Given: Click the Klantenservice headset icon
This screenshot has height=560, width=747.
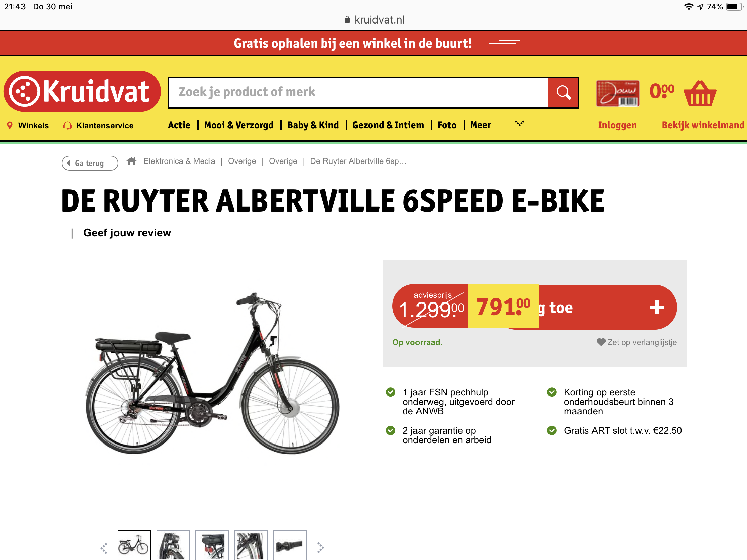Looking at the screenshot, I should pos(67,126).
